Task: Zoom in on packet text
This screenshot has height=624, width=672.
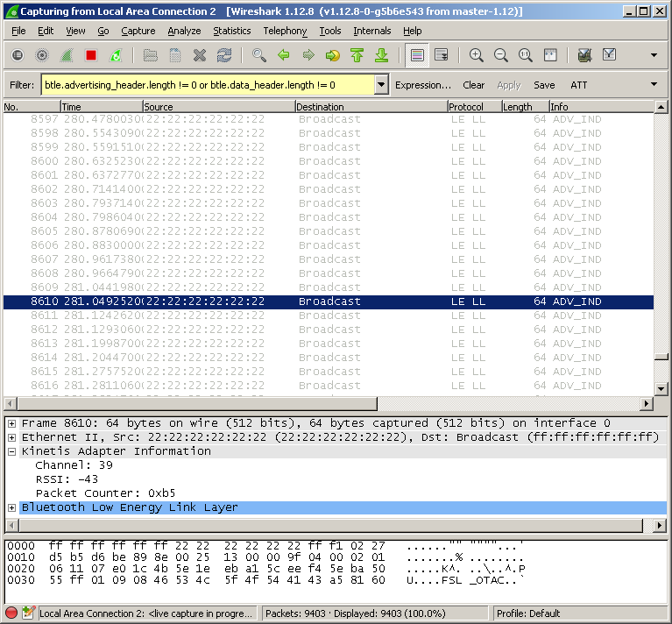Action: pos(476,55)
